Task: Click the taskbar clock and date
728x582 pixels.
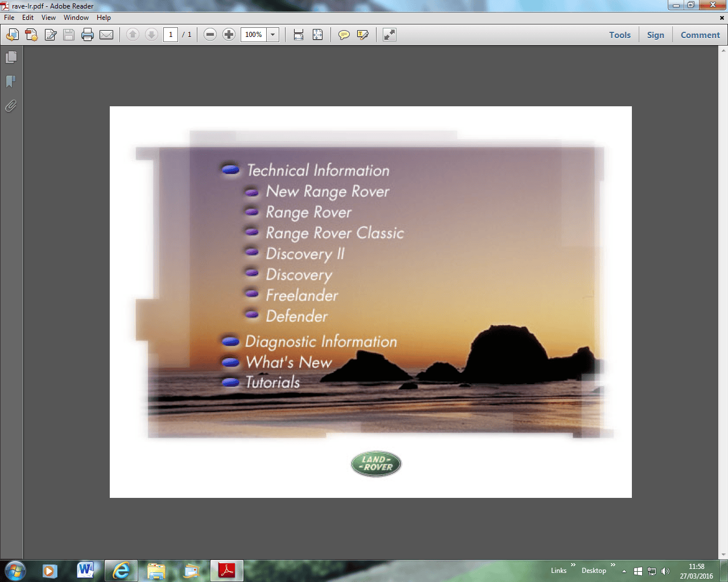Action: pos(696,571)
